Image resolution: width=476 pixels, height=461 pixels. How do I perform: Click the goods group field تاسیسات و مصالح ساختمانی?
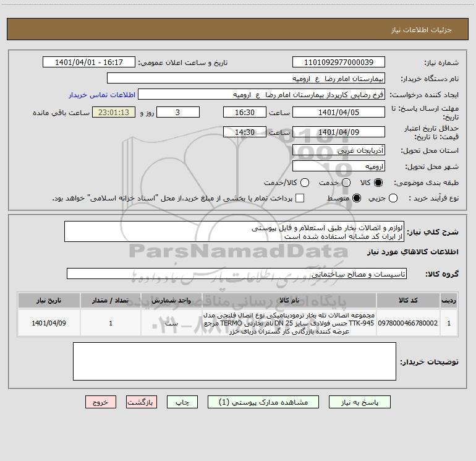pos(237,274)
